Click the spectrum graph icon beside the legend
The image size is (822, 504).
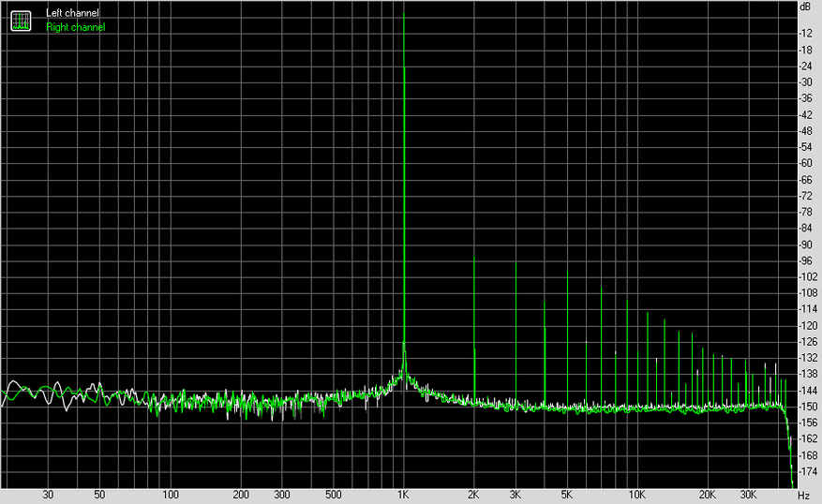coord(21,21)
